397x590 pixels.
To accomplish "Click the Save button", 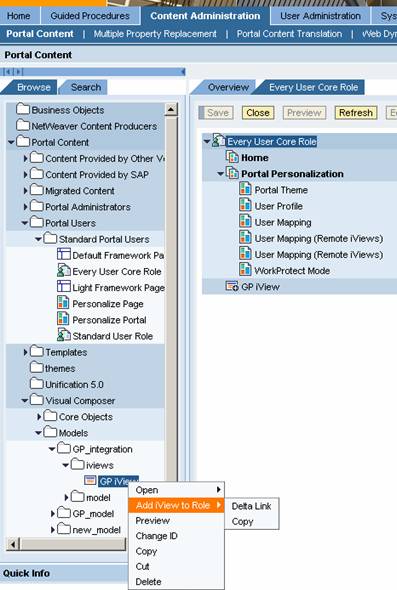I will 217,113.
